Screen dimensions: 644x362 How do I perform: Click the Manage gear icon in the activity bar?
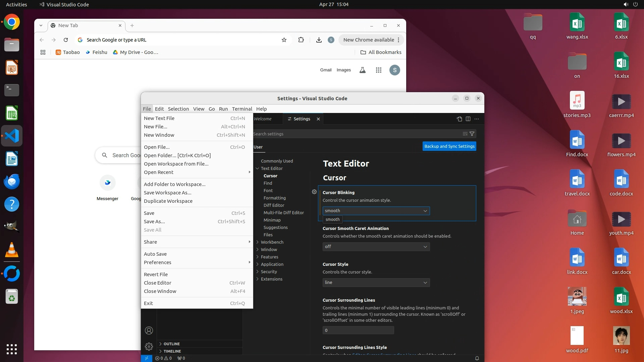click(x=149, y=346)
